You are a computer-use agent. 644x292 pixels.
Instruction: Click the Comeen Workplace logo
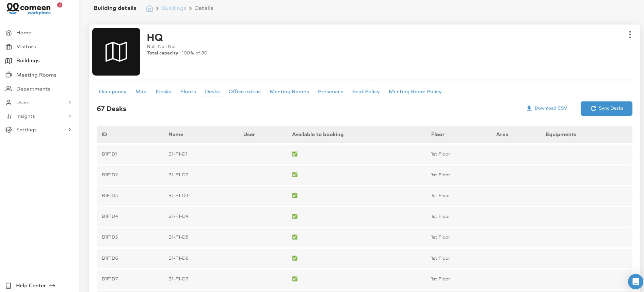coord(29,9)
